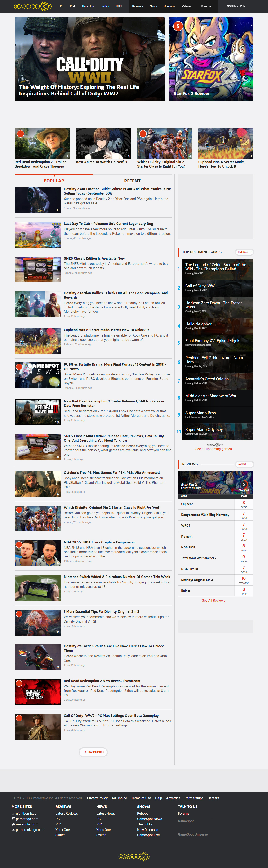Click the play icon on the Which Divinity featured thumbnail

[x=143, y=134]
